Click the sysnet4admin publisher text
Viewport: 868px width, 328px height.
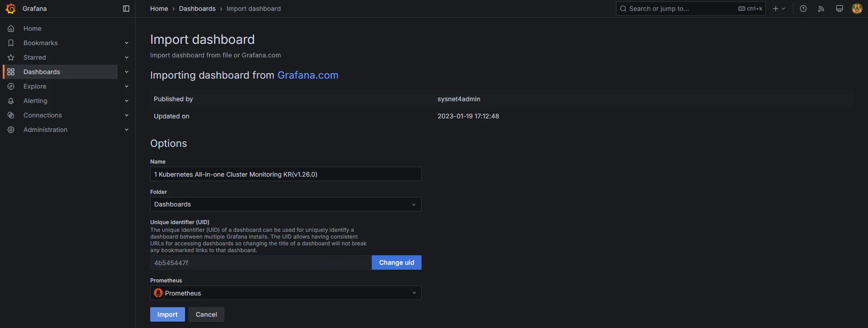459,99
